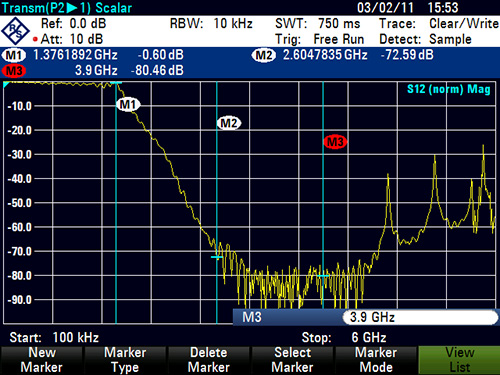Choose the Select Marker softkey
Viewport: 500px width, 375px height.
[292, 360]
